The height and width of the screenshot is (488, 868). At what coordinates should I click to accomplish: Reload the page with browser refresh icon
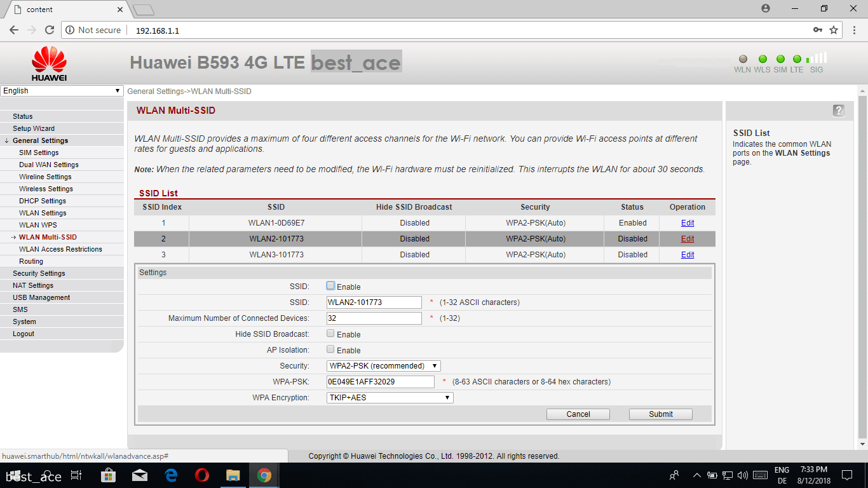point(50,30)
